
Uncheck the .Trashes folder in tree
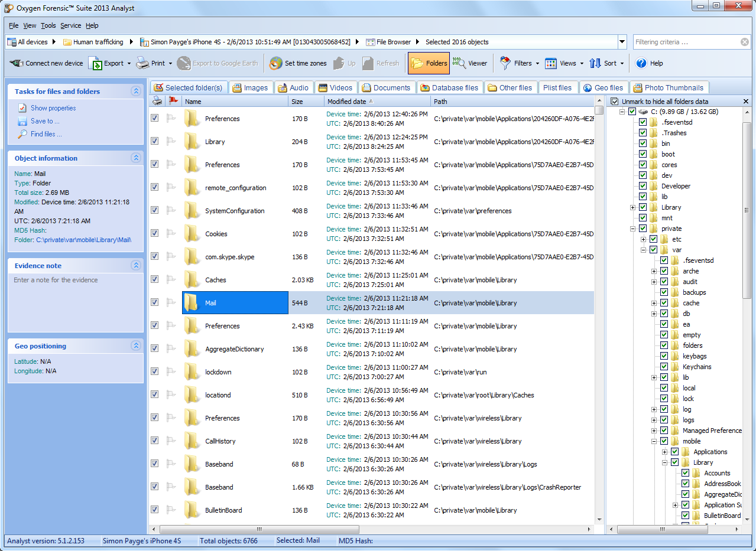click(643, 133)
